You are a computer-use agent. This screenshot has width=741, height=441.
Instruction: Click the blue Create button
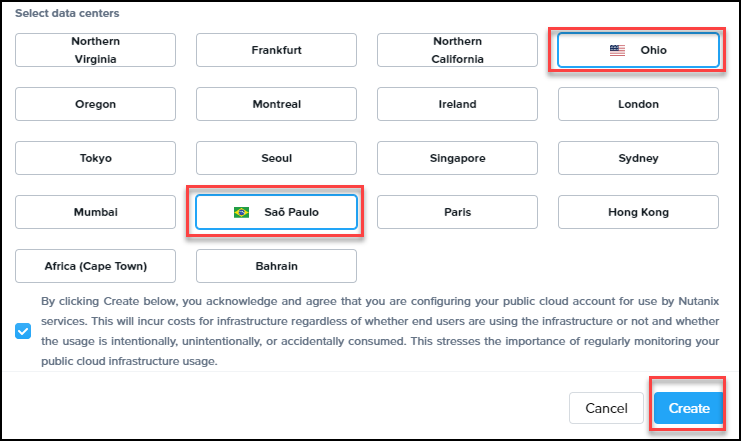pos(689,408)
